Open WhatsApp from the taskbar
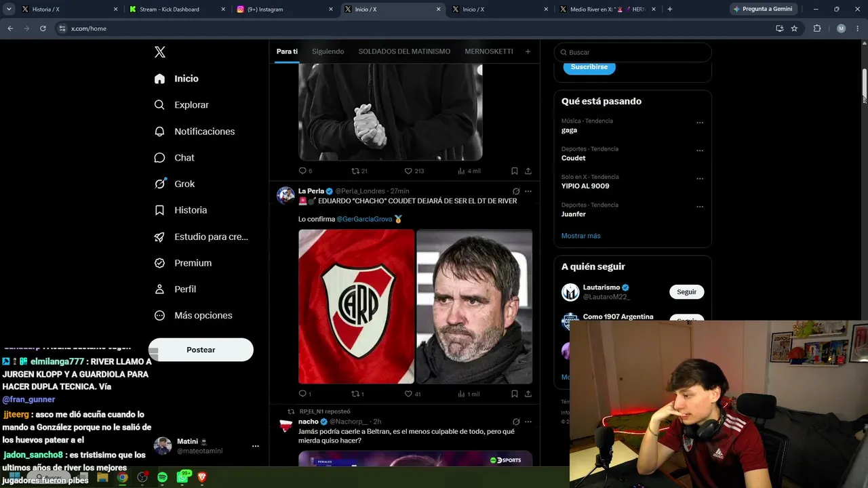 point(182,477)
